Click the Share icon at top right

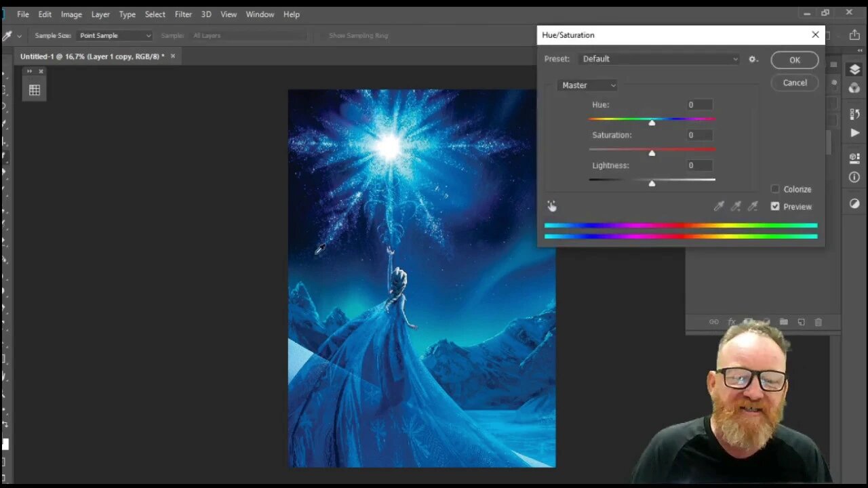point(854,35)
